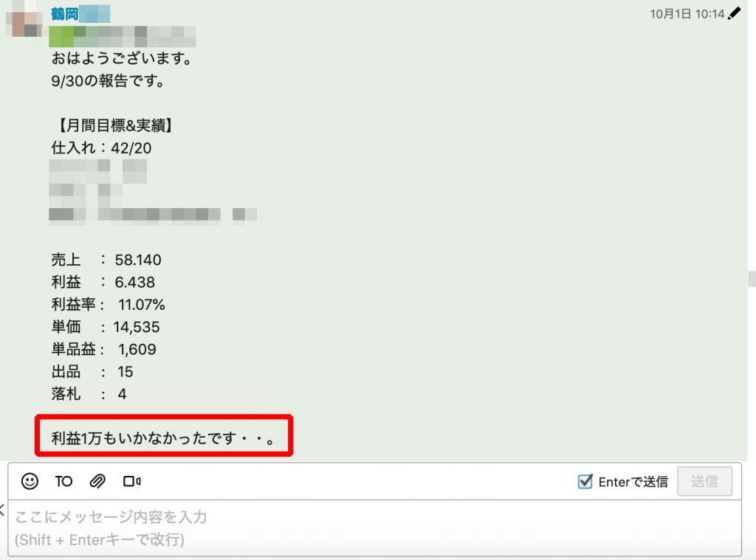Click the 10月1日 10:14 timestamp
This screenshot has width=756, height=560.
[x=687, y=14]
